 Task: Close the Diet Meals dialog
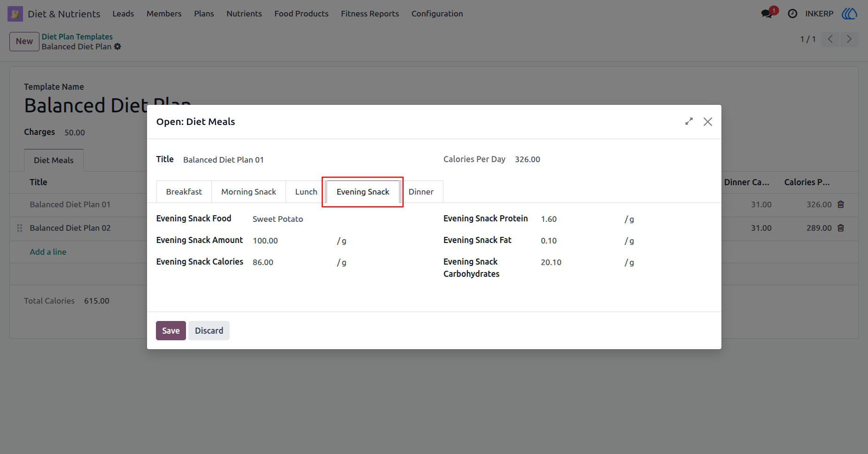click(x=708, y=122)
